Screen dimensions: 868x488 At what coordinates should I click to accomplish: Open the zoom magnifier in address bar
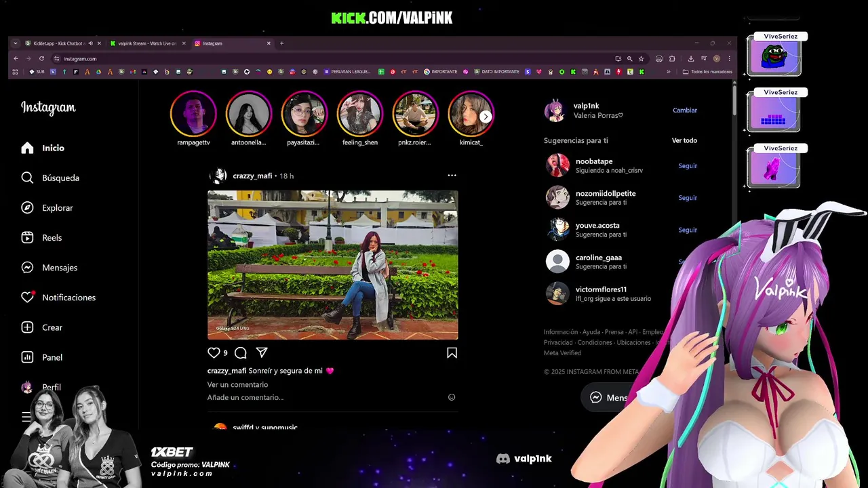coord(629,58)
